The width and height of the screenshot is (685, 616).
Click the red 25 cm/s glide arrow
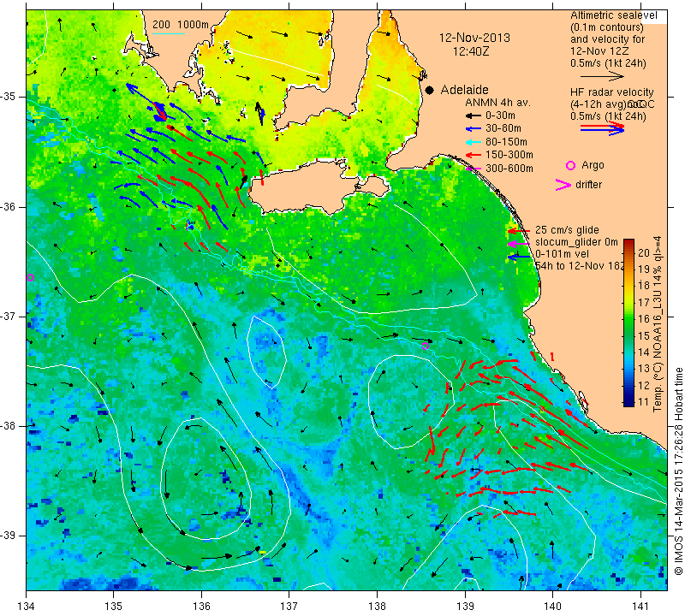tap(519, 231)
